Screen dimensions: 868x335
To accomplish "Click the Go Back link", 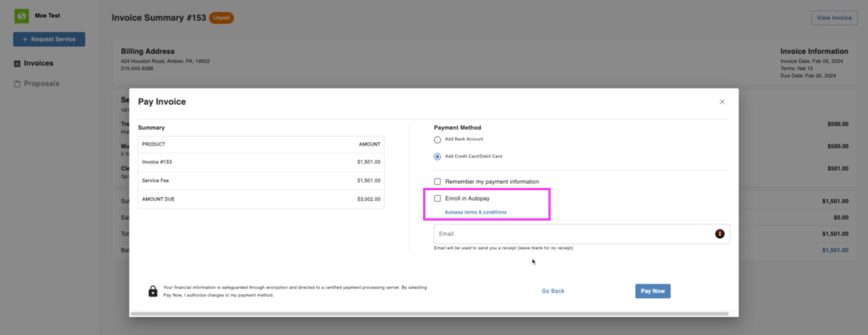I will (x=552, y=291).
